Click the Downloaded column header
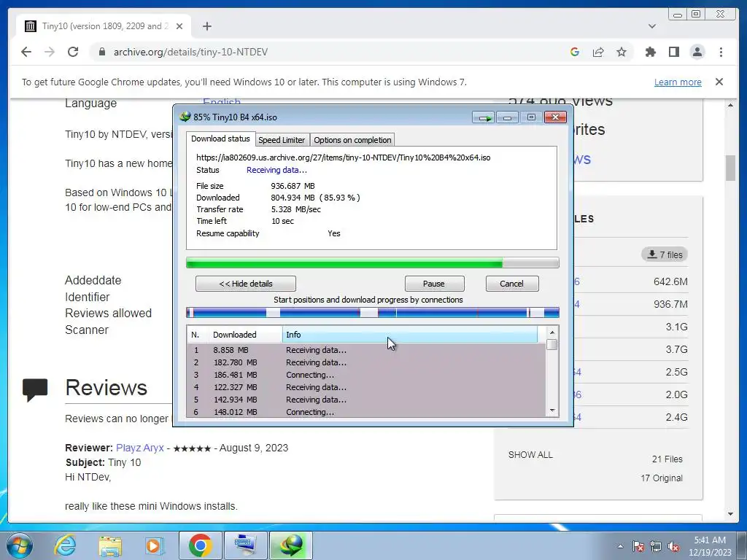This screenshot has height=560, width=747. [245, 335]
